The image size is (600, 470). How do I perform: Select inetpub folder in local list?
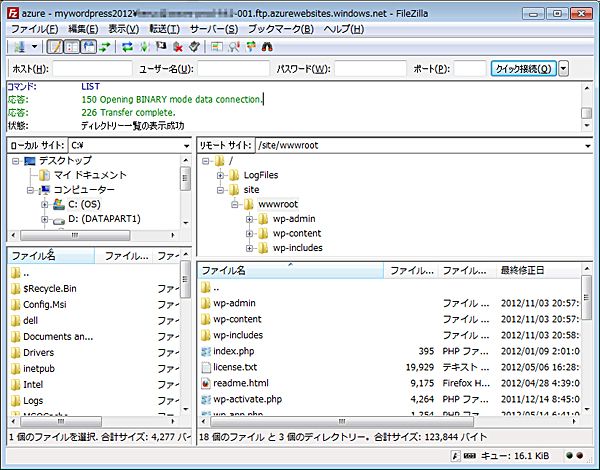pos(94,369)
